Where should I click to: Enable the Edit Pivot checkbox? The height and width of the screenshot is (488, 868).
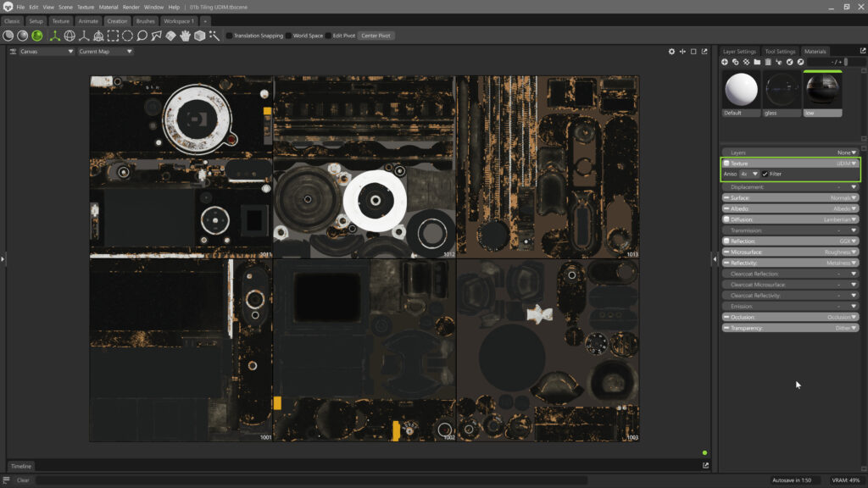(328, 36)
